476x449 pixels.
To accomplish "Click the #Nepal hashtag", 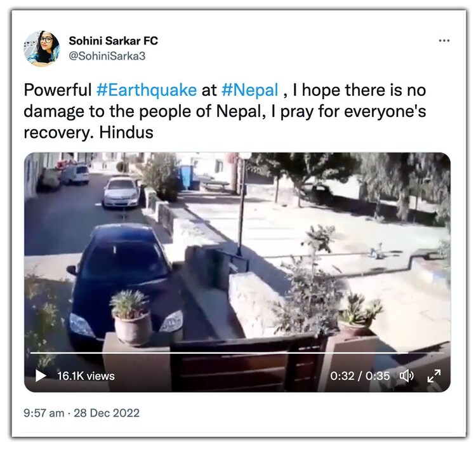I will 249,90.
